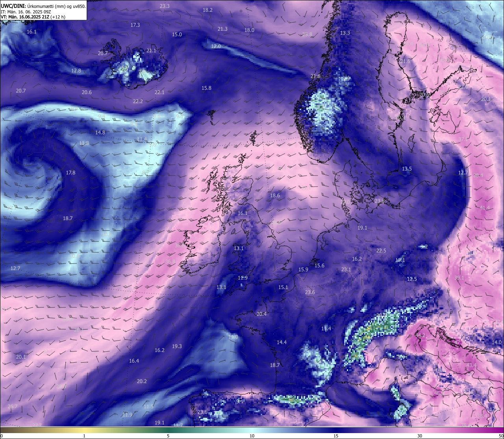Select the 18.6 value over North Sea
The width and height of the screenshot is (504, 439).
coord(275,195)
